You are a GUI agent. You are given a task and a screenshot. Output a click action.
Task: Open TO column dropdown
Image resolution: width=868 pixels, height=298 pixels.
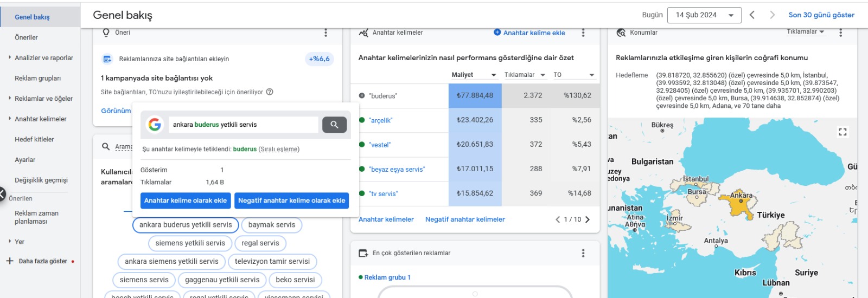pyautogui.click(x=592, y=75)
